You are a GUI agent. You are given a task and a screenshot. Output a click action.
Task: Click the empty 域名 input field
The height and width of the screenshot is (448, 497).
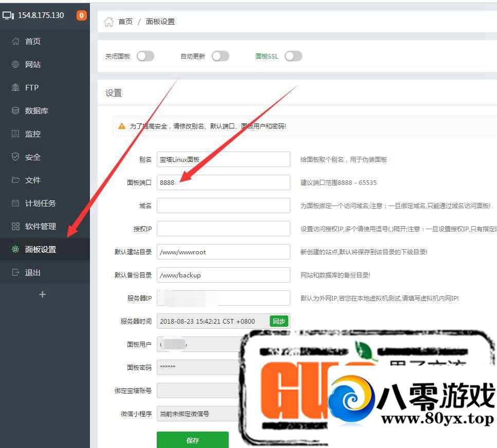tap(224, 206)
